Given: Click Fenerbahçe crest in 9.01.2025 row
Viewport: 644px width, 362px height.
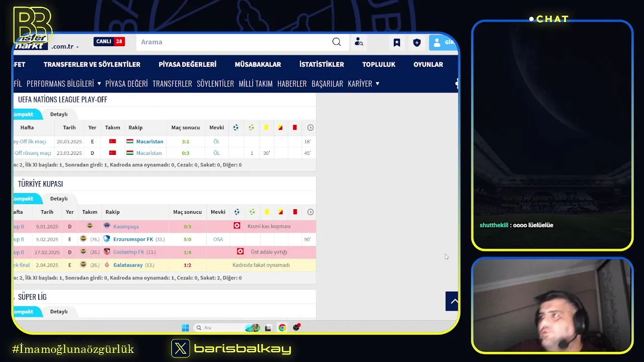Looking at the screenshot, I should pyautogui.click(x=90, y=226).
